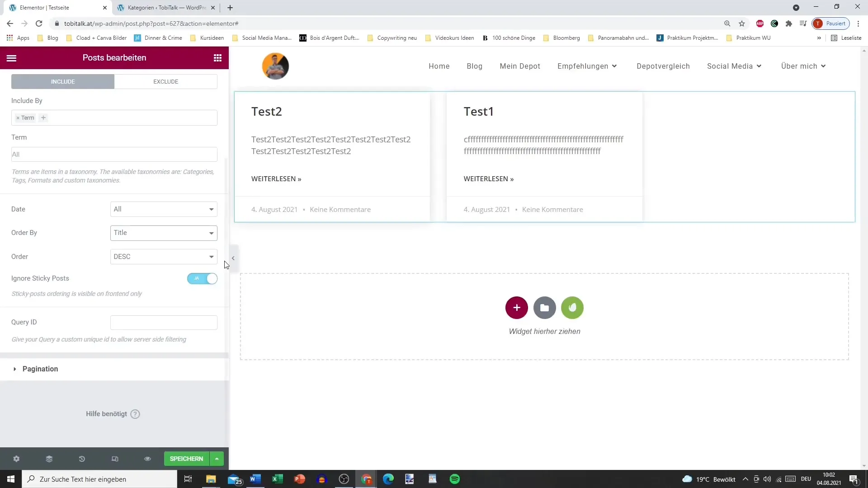Click the Query ID input field
Image resolution: width=868 pixels, height=488 pixels.
click(x=164, y=323)
